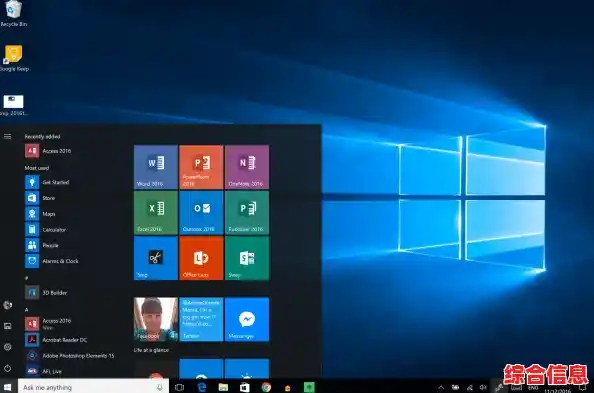Select the Recycle Bin desktop icon
This screenshot has width=594, height=393.
click(x=14, y=14)
